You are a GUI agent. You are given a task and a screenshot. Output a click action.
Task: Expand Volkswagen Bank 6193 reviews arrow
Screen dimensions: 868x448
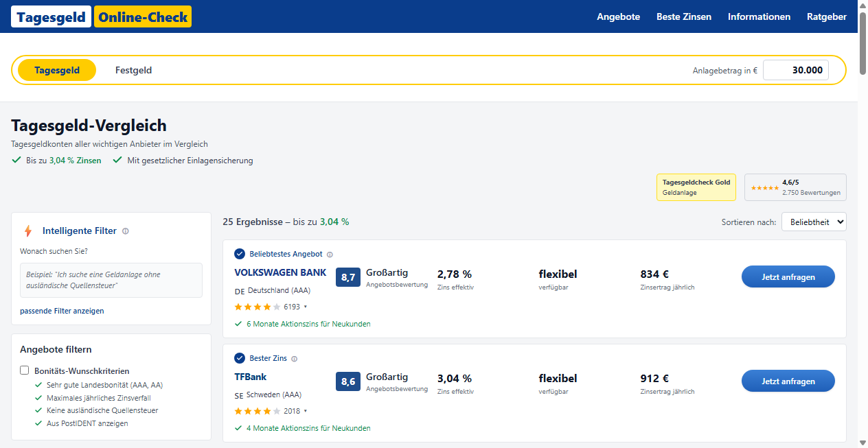[306, 307]
